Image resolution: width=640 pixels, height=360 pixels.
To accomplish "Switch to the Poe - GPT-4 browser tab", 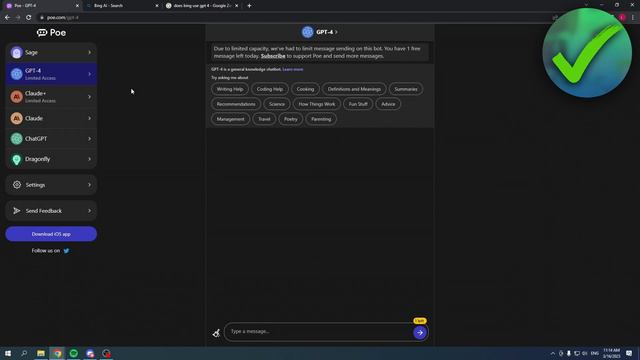I will [41, 6].
